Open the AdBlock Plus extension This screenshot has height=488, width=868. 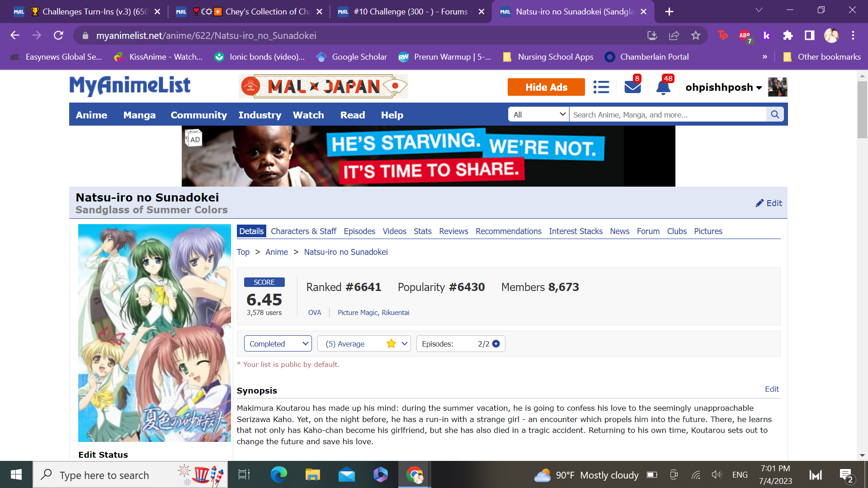pyautogui.click(x=745, y=36)
